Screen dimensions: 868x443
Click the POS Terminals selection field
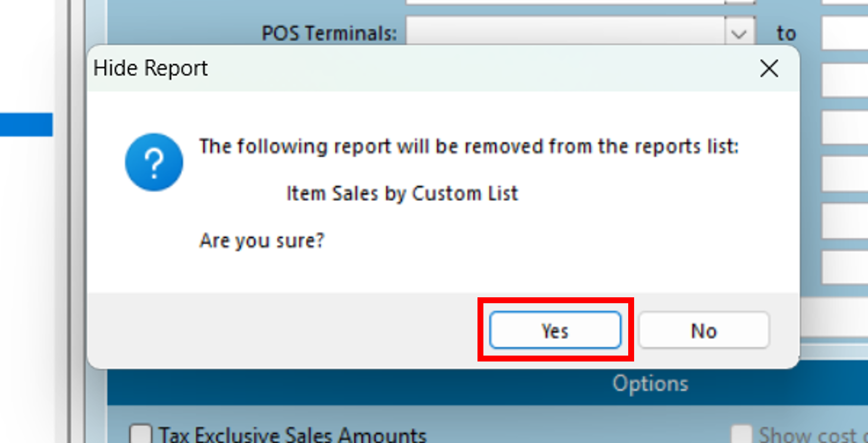(566, 33)
